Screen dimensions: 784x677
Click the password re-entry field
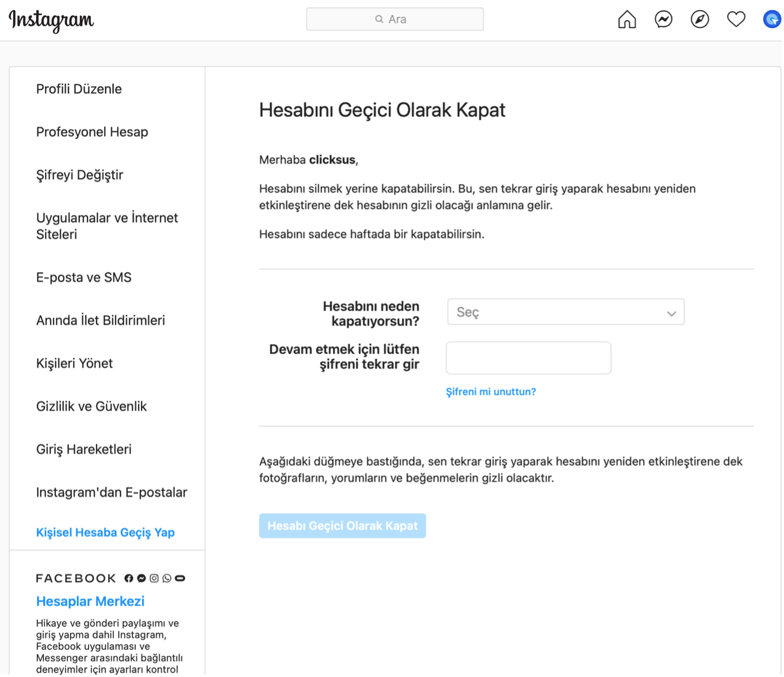(x=528, y=358)
